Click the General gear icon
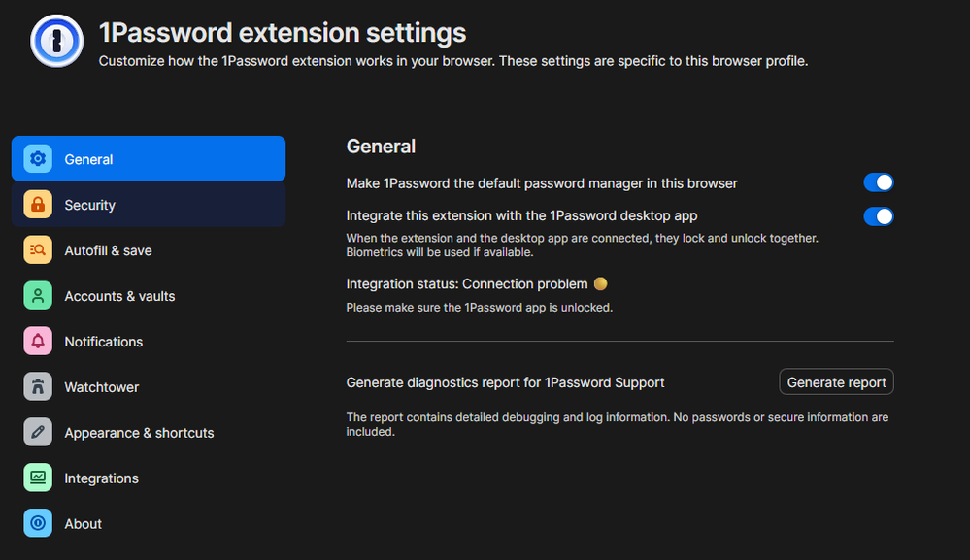 [38, 159]
